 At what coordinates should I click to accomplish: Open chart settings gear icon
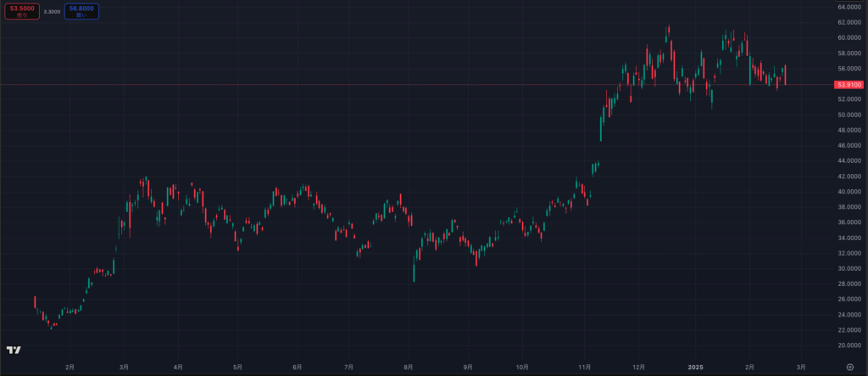click(x=850, y=367)
